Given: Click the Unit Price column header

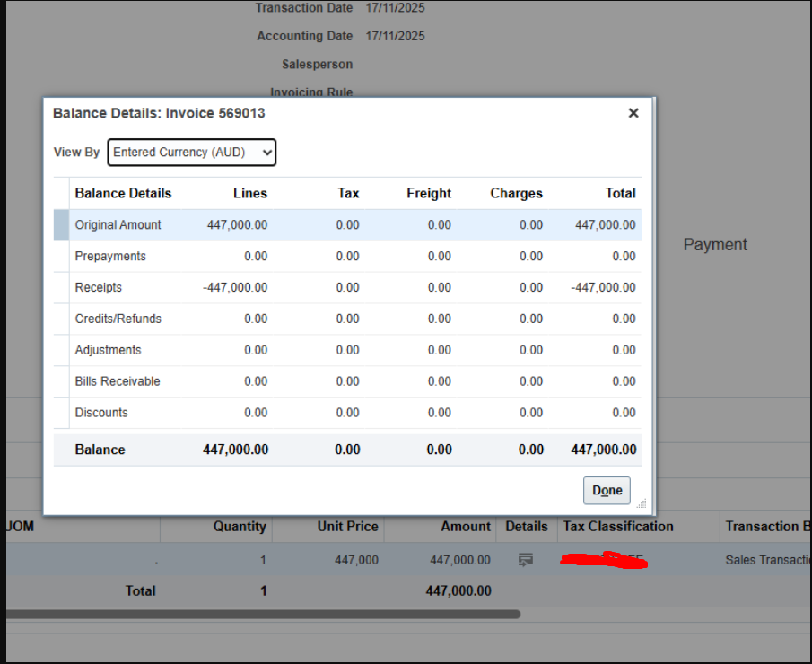Looking at the screenshot, I should (347, 526).
